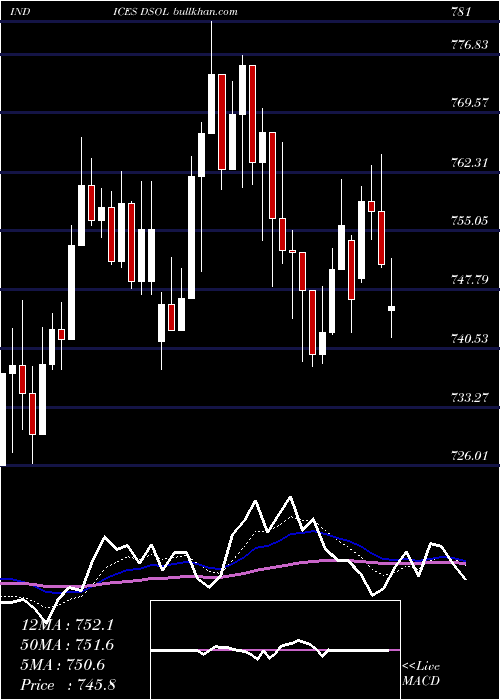This screenshot has width=500, height=700.
Task: Click the 733.27 price level label
Action: (470, 397)
